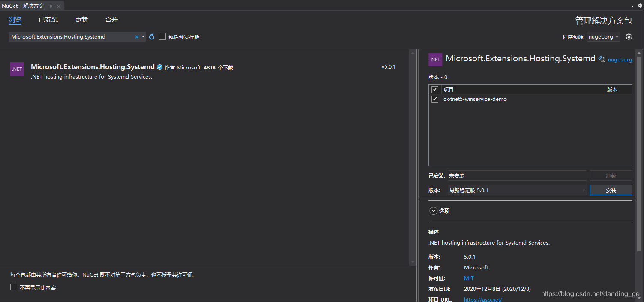Open NuGet package source settings gear
Viewport: 644px width, 302px height.
pos(629,36)
